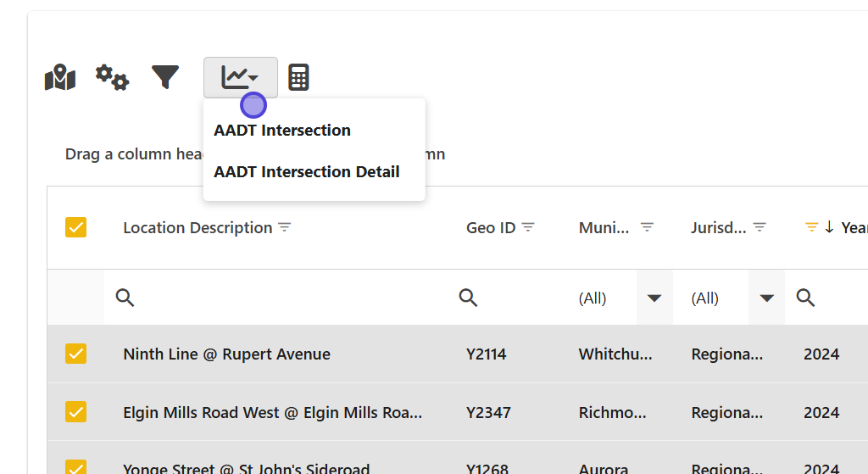Screen dimensions: 868x474
Task: Collapse the chart reports dropdown button
Action: tap(240, 77)
